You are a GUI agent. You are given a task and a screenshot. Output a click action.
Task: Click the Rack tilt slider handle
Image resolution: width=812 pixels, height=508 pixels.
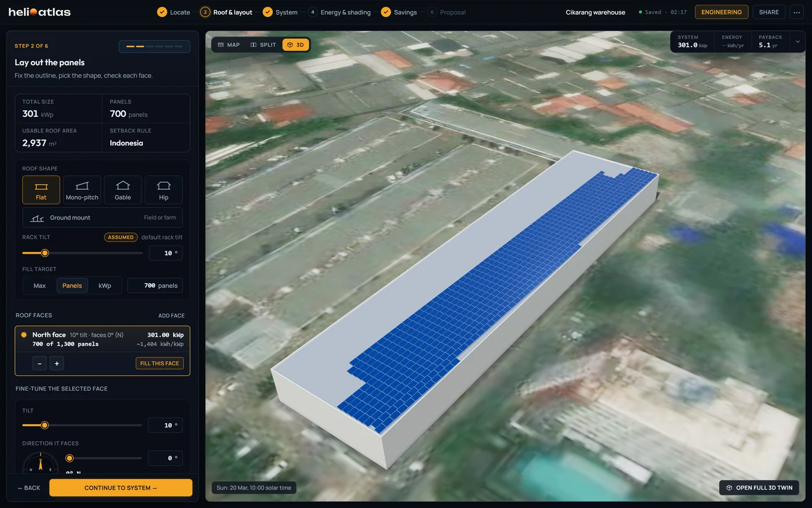45,253
